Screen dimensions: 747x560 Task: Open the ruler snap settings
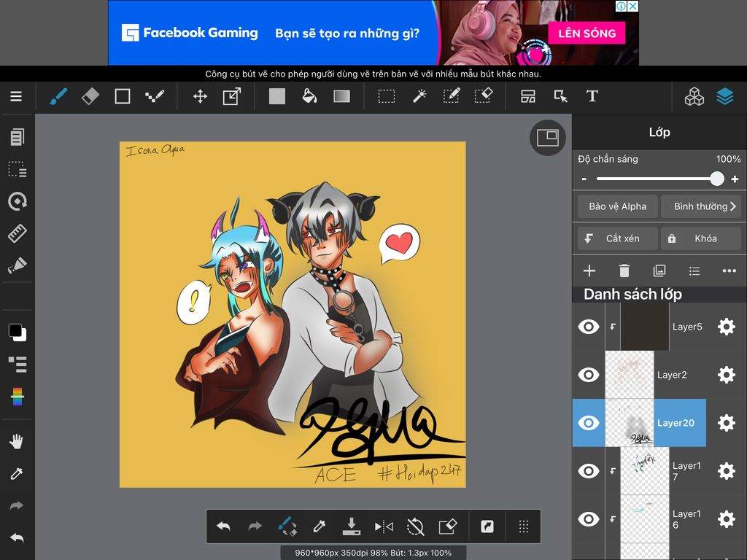pos(18,233)
